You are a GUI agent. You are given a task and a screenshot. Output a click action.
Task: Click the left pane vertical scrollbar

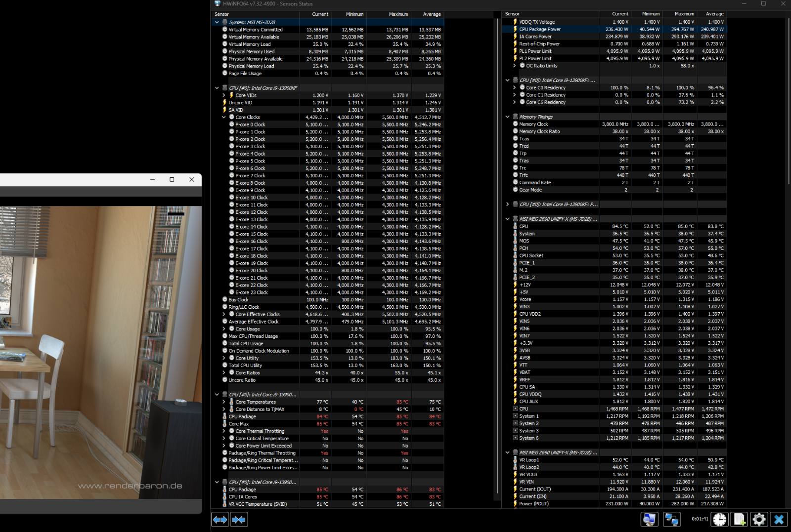[x=497, y=256]
